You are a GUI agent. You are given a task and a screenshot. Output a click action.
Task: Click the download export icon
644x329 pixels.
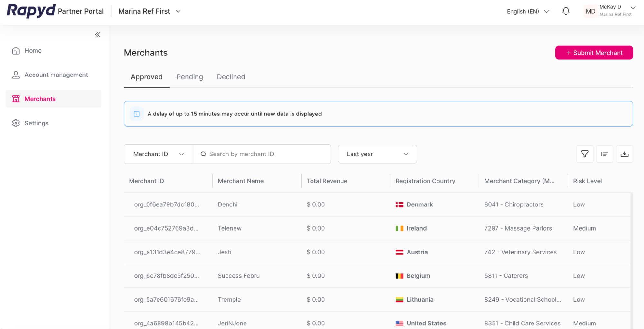624,154
